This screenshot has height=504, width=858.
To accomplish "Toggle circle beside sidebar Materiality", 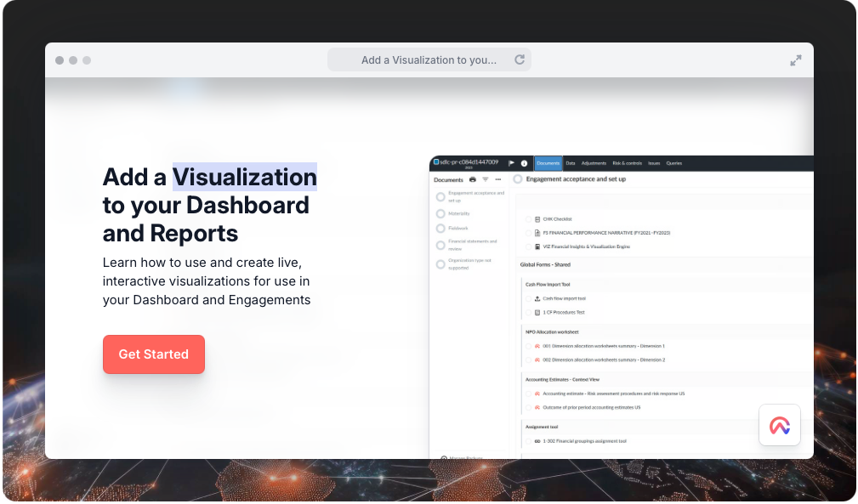I will (440, 213).
